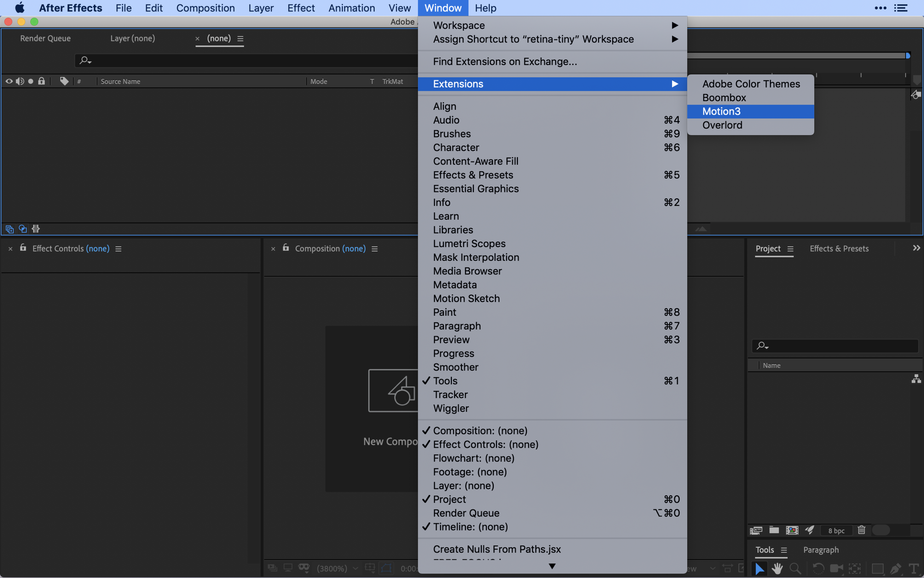Screen dimensions: 924x578
Task: Select the Selection arrow tool
Action: (x=760, y=568)
